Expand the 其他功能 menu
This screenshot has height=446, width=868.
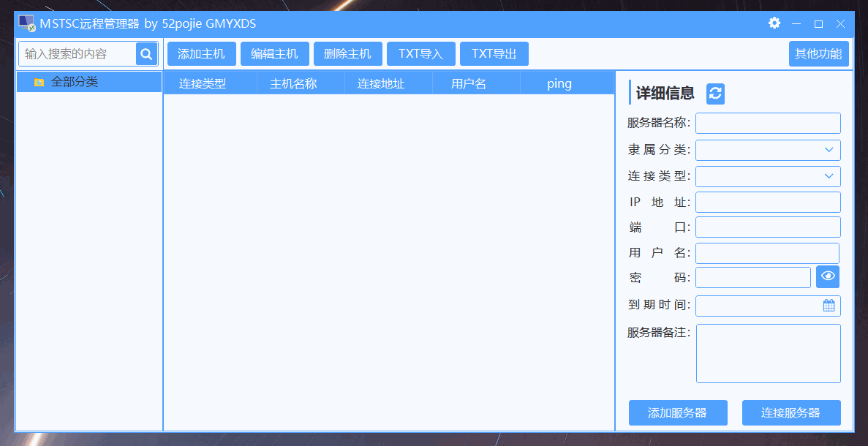click(818, 53)
